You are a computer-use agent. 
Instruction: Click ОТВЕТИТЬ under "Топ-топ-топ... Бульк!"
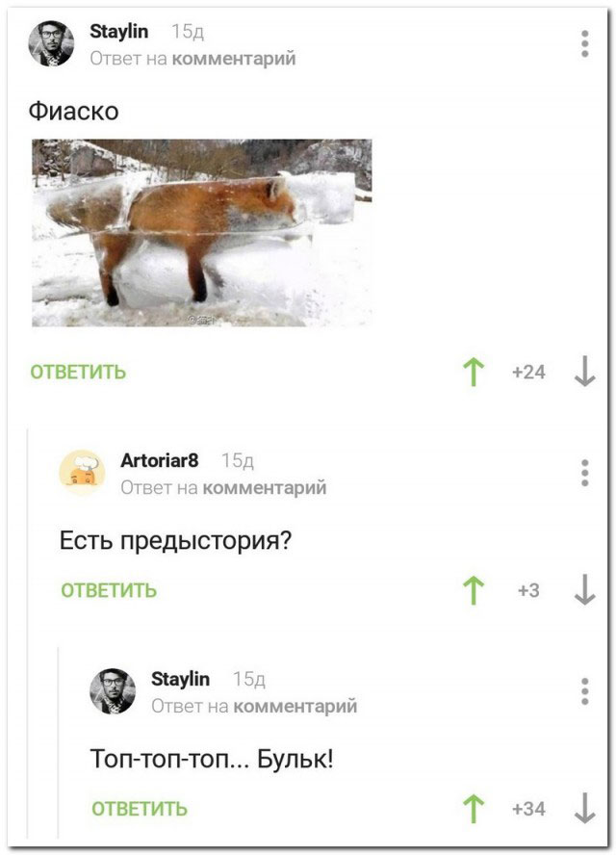(140, 808)
